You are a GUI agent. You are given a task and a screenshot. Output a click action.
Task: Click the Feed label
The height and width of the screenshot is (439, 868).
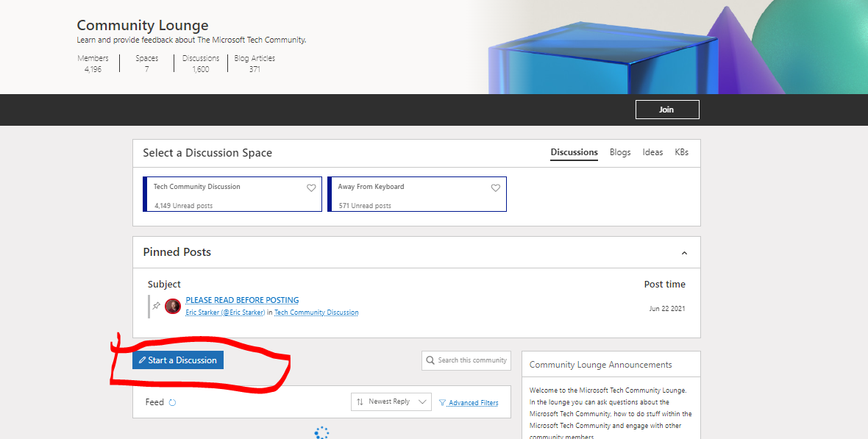pos(154,402)
